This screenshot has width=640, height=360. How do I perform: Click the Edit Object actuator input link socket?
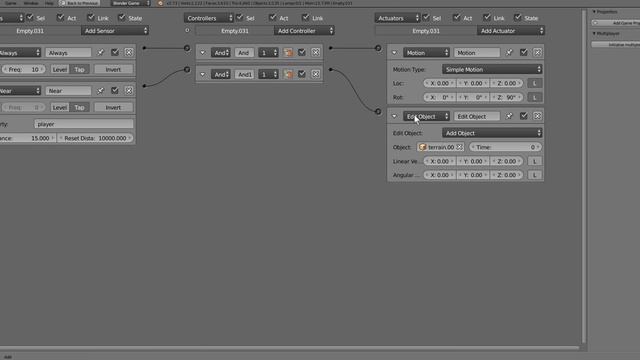point(378,111)
